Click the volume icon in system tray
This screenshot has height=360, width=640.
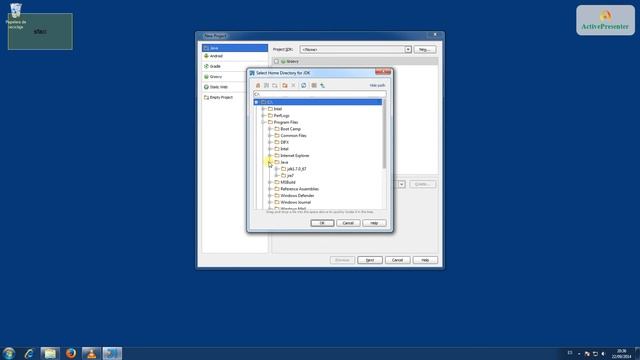pos(603,353)
